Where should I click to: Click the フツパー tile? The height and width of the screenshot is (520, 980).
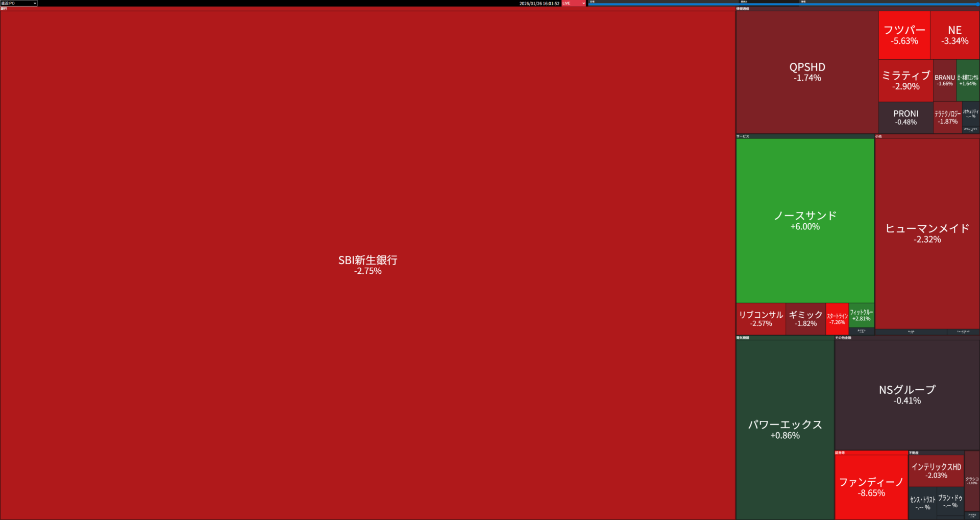[904, 35]
